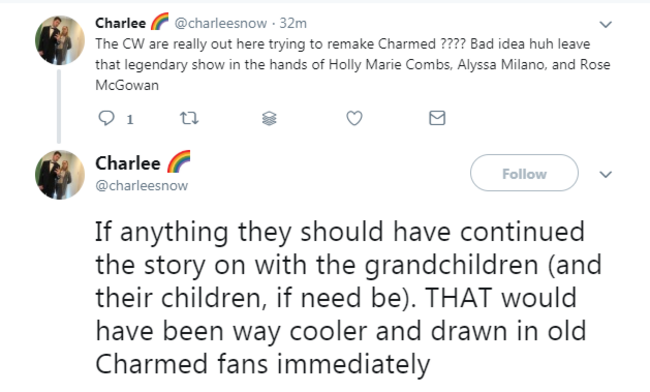The image size is (650, 392).
Task: View the top tweet's profile picture
Action: (x=60, y=40)
